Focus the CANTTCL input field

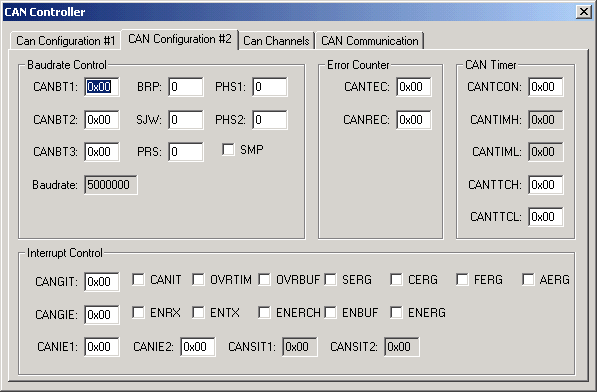(546, 217)
